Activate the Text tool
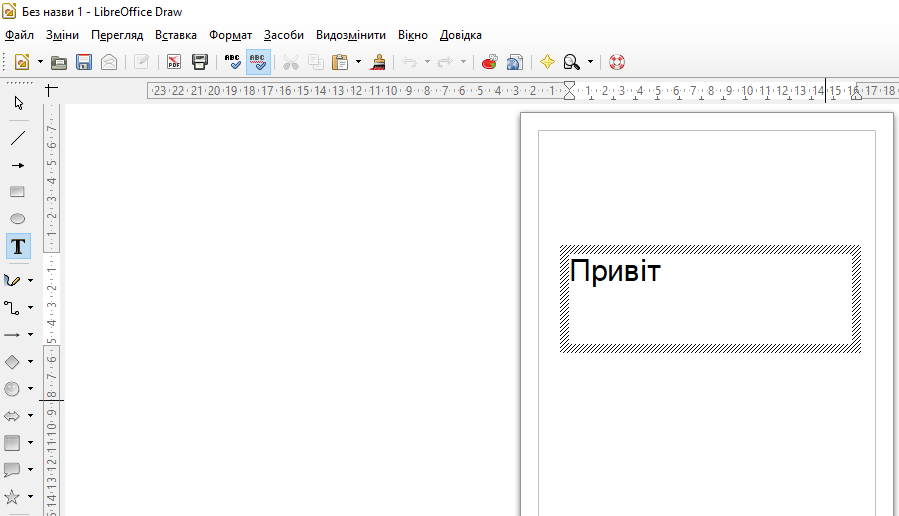The width and height of the screenshot is (899, 516). coord(18,247)
